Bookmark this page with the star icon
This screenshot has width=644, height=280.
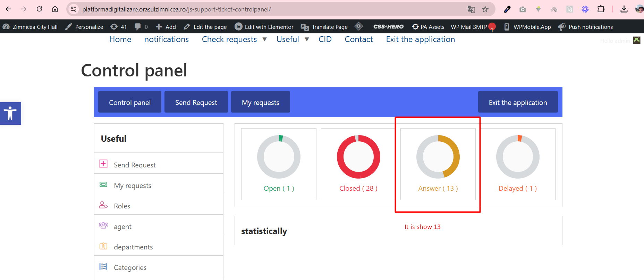[485, 9]
